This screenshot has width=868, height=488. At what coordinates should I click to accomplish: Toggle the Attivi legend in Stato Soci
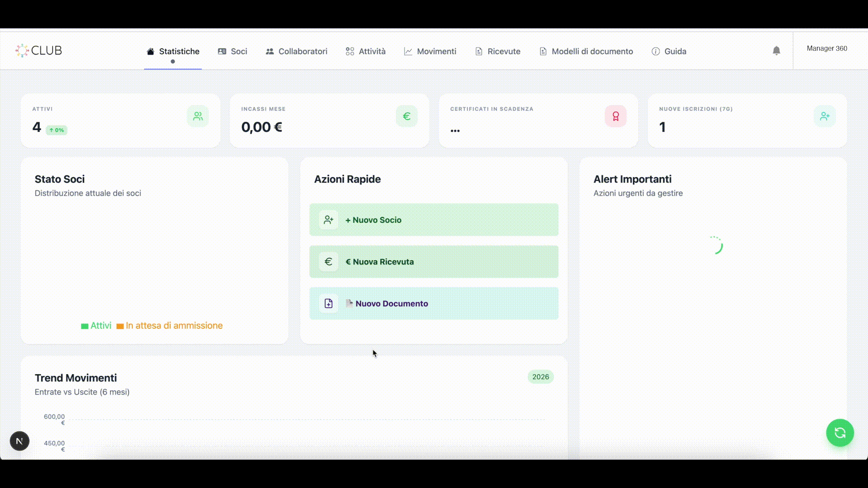[96, 325]
